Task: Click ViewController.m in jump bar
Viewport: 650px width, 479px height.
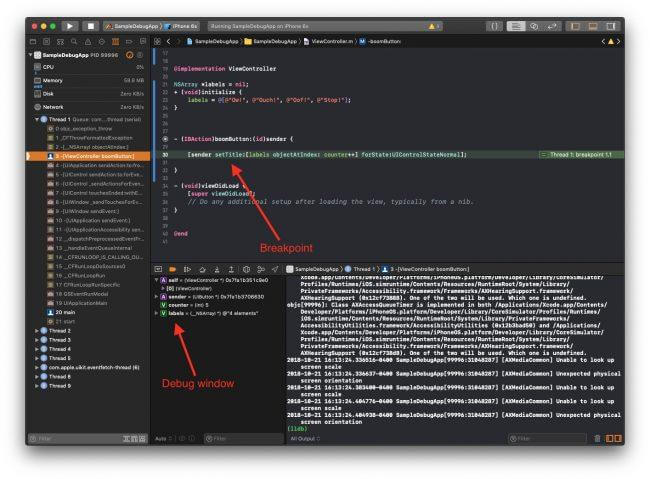Action: click(328, 41)
